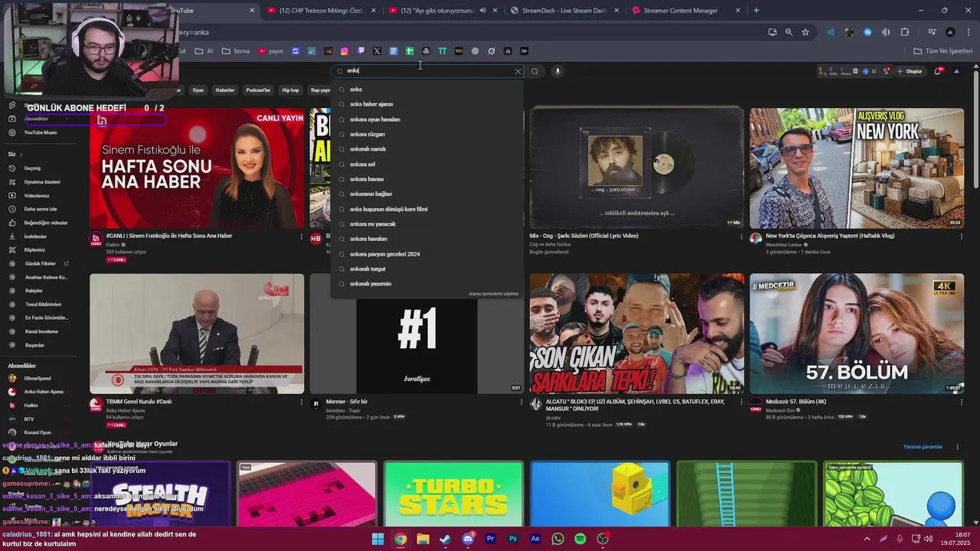Open Steam from the taskbar
Image resolution: width=980 pixels, height=551 pixels.
coord(445,539)
